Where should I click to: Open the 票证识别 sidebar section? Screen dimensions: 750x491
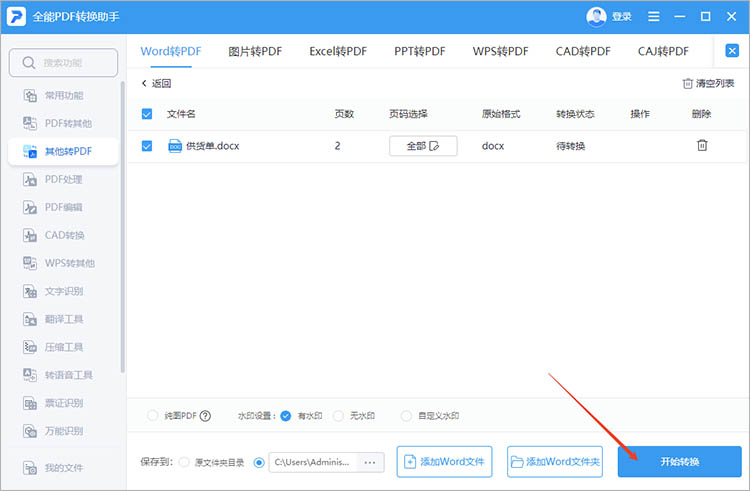(x=63, y=403)
